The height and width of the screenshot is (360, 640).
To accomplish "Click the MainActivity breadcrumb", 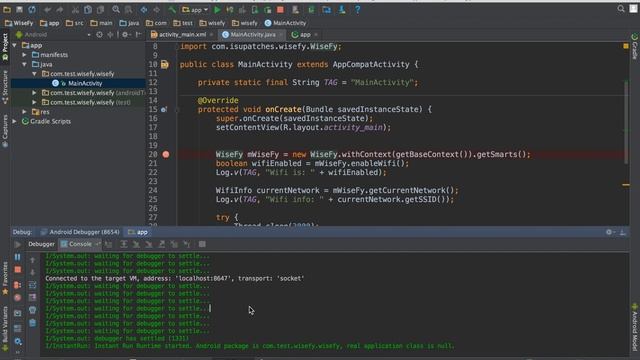I will [285, 23].
